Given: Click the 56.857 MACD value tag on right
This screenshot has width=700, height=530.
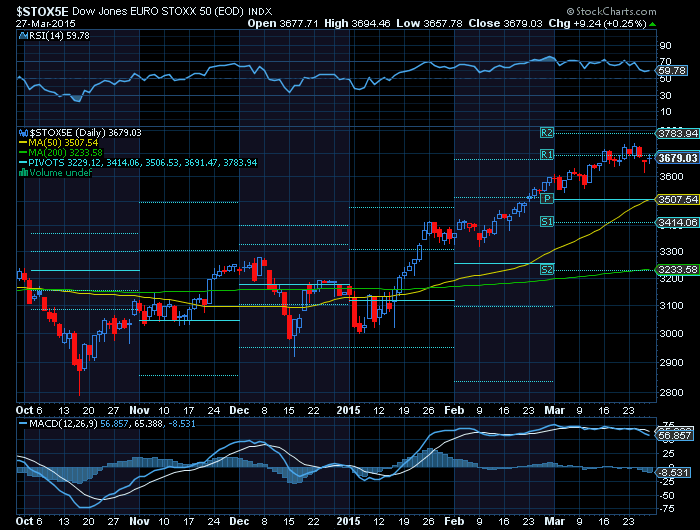Looking at the screenshot, I should (x=674, y=435).
